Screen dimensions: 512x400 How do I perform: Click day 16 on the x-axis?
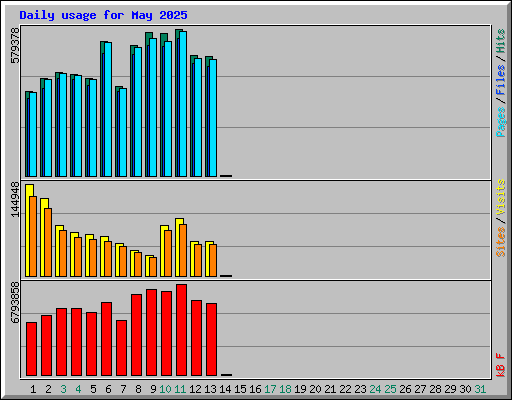[255, 389]
